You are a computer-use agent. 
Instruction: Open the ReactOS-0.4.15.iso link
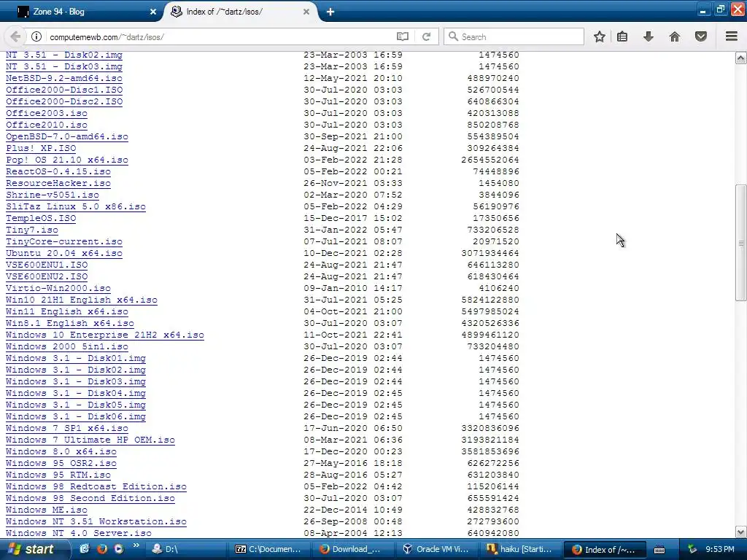58,171
